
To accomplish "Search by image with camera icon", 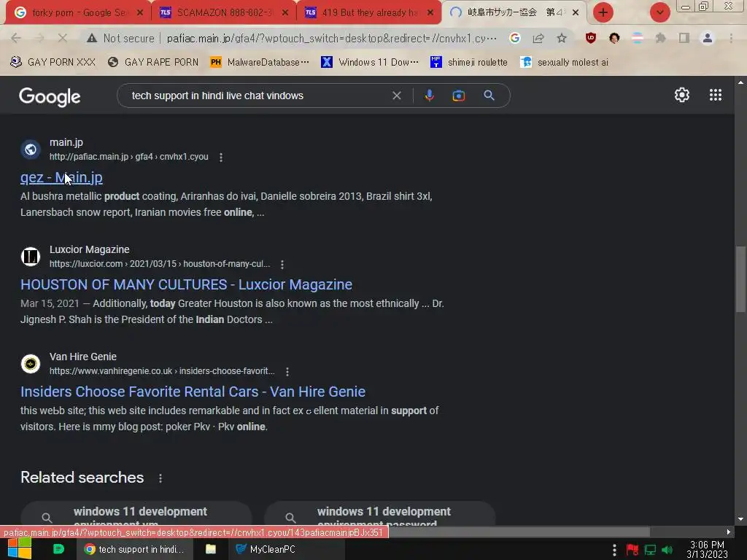I will 459,96.
